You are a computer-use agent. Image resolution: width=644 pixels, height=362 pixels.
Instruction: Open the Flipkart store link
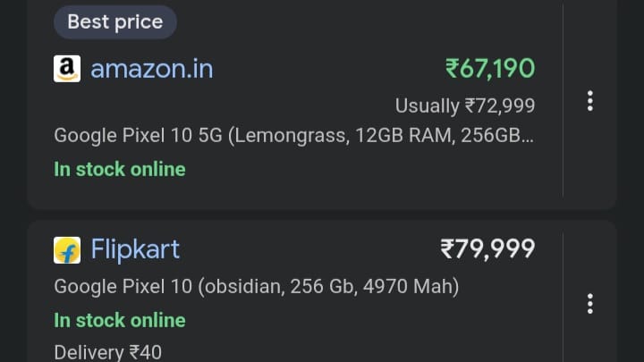135,249
